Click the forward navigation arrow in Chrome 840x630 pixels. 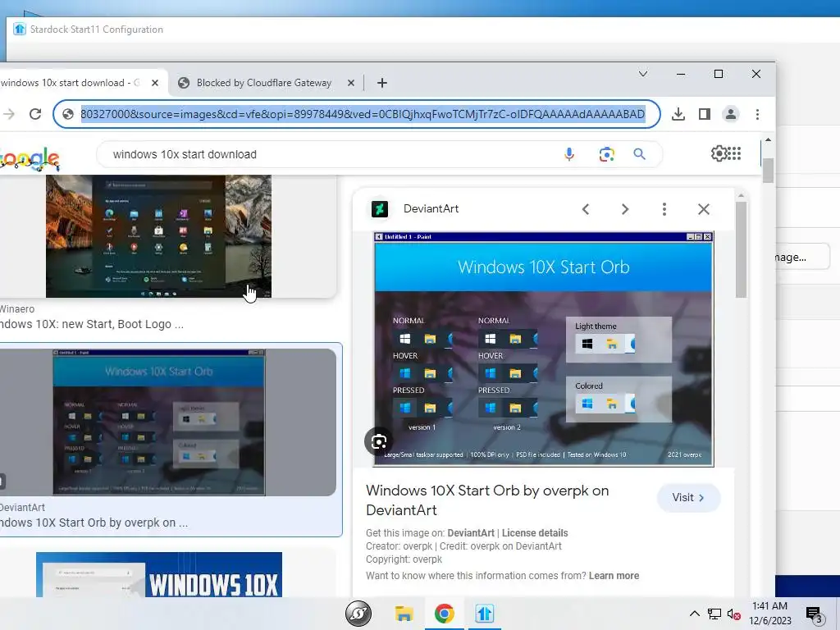click(x=9, y=114)
